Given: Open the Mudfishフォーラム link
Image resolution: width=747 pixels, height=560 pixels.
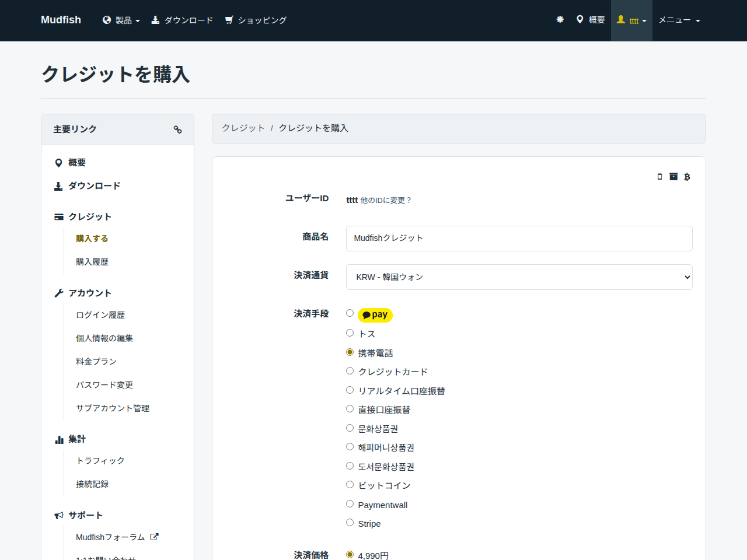Looking at the screenshot, I should pos(110,537).
